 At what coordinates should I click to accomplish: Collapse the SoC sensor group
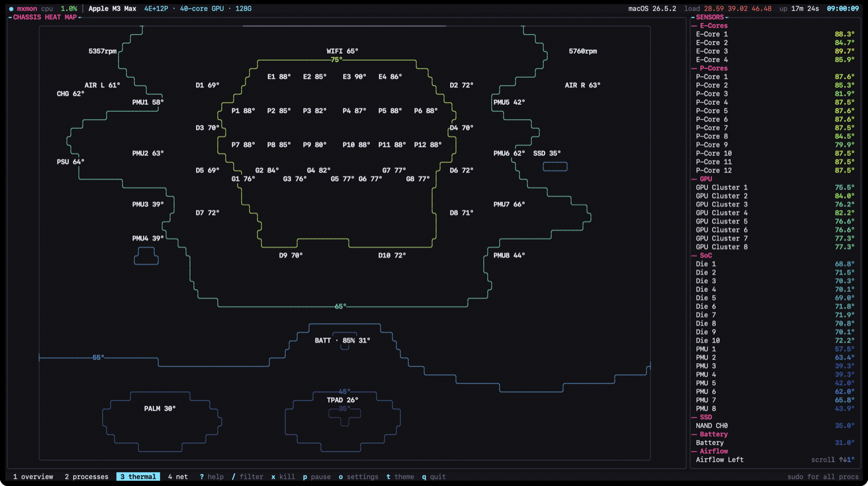[x=702, y=255]
